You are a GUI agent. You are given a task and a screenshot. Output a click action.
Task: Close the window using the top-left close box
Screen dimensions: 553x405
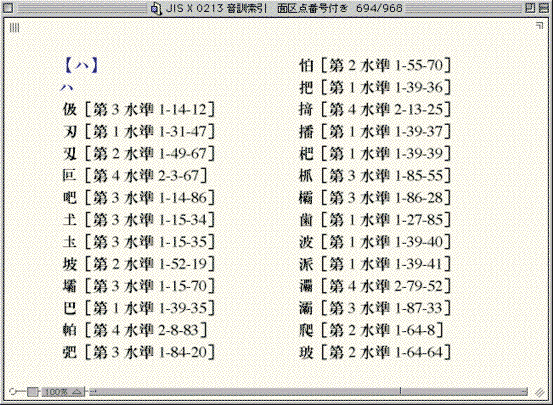(x=8, y=8)
